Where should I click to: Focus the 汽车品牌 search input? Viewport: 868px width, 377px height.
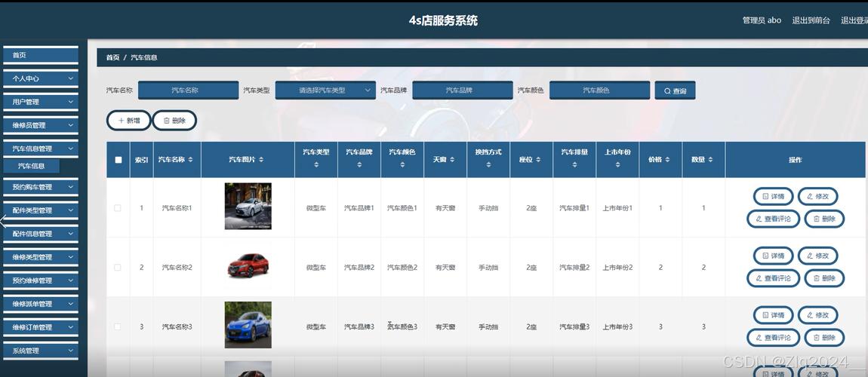(462, 90)
